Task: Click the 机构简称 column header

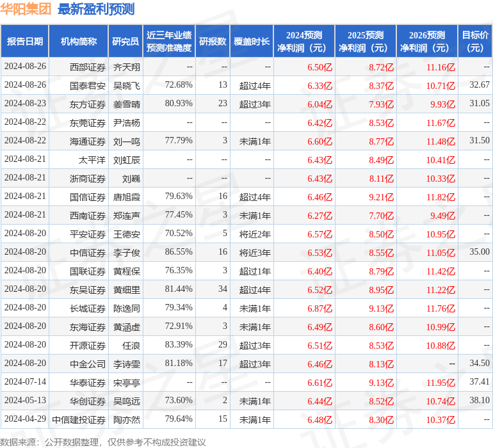Action: pos(79,42)
